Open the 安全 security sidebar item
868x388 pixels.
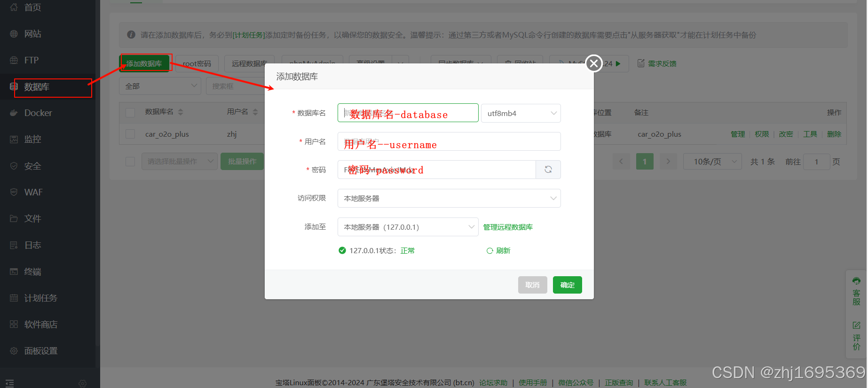(x=32, y=166)
